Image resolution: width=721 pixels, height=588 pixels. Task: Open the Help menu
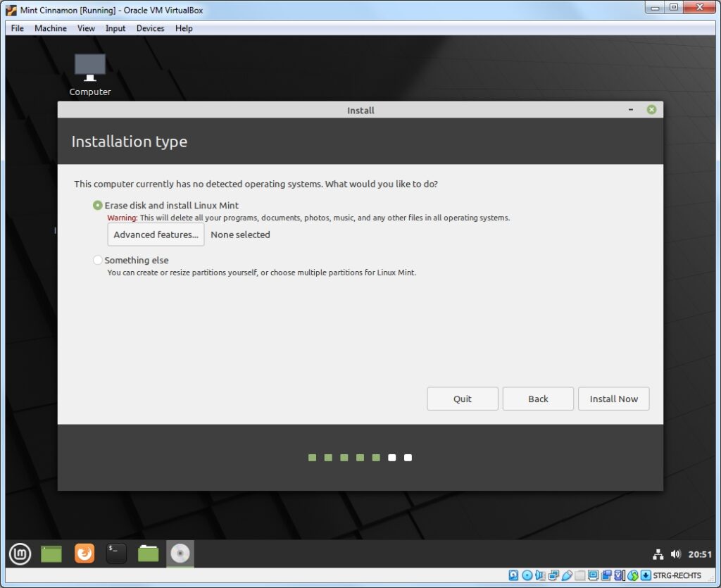point(184,28)
